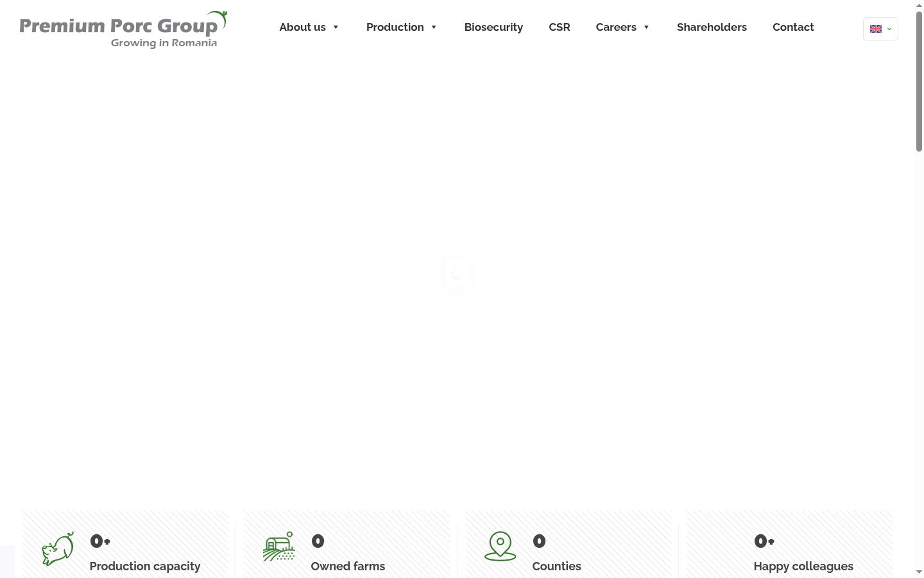
Task: Open the language selector chevron
Action: coord(889,29)
